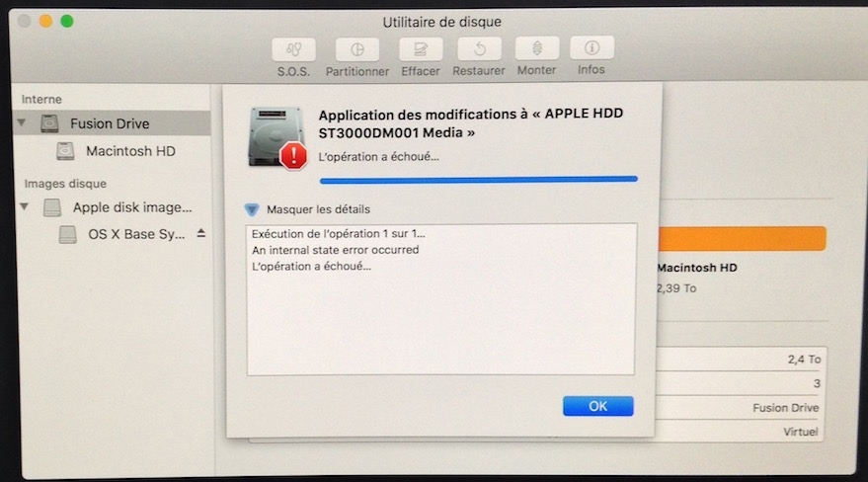Select the Macintosh HD row label
The height and width of the screenshot is (482, 868).
pos(130,151)
